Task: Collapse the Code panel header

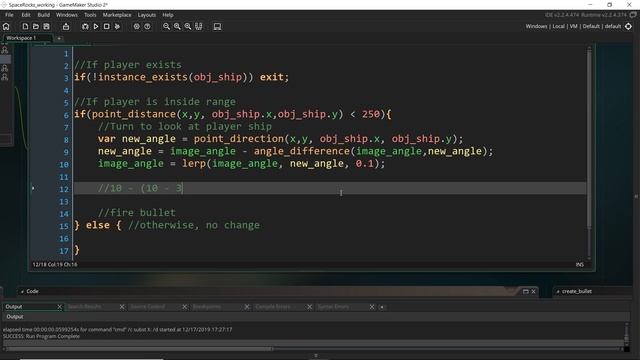Action: [22, 291]
